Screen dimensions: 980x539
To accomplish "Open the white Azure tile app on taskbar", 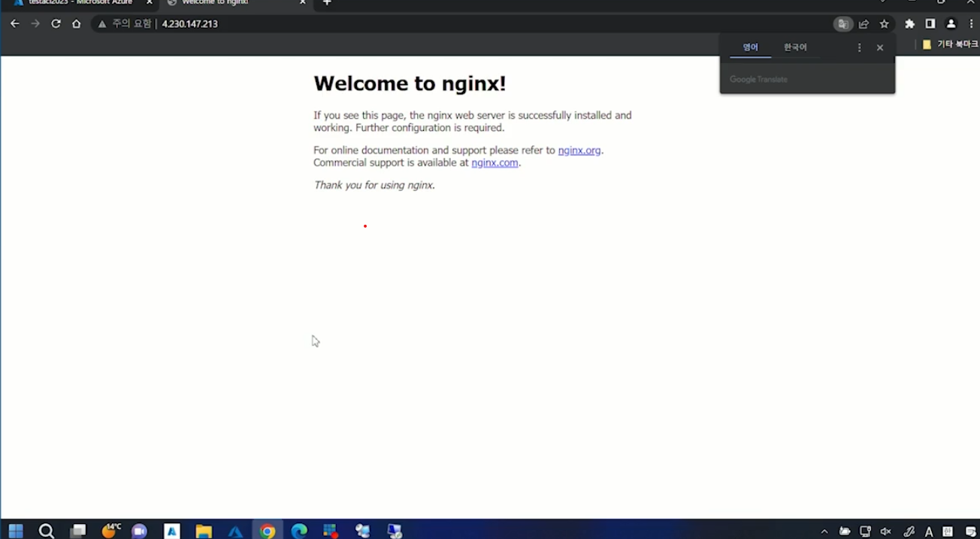I will [172, 531].
